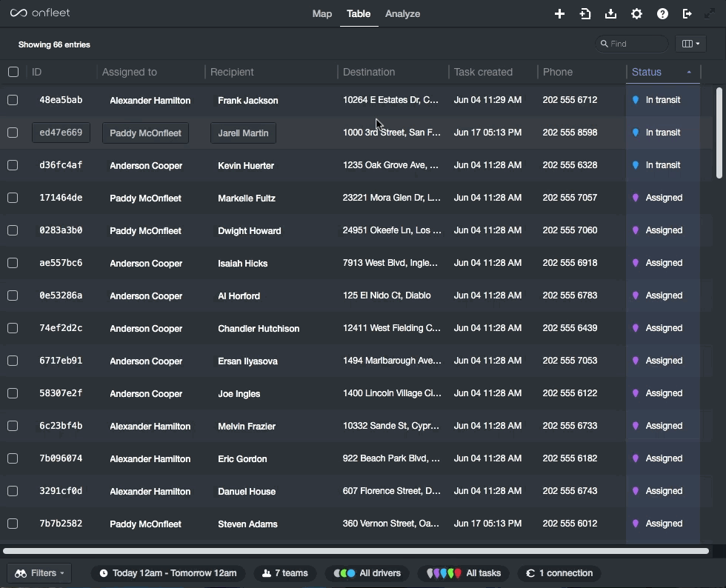Screen dimensions: 726x588
Task: Click the In transit pin for Frank Jackson
Action: (x=636, y=100)
